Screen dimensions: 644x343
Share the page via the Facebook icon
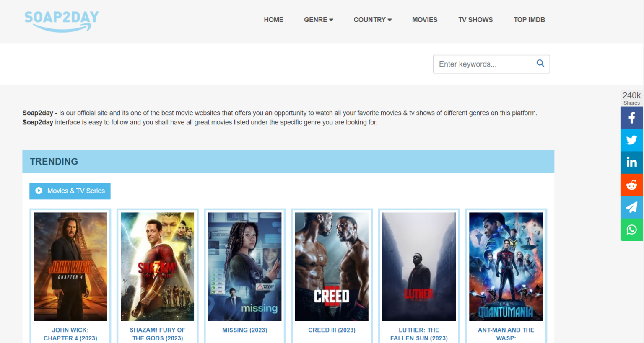tap(631, 118)
